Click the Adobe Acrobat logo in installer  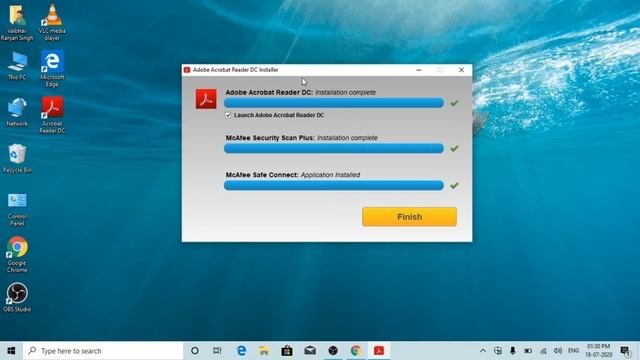[206, 99]
